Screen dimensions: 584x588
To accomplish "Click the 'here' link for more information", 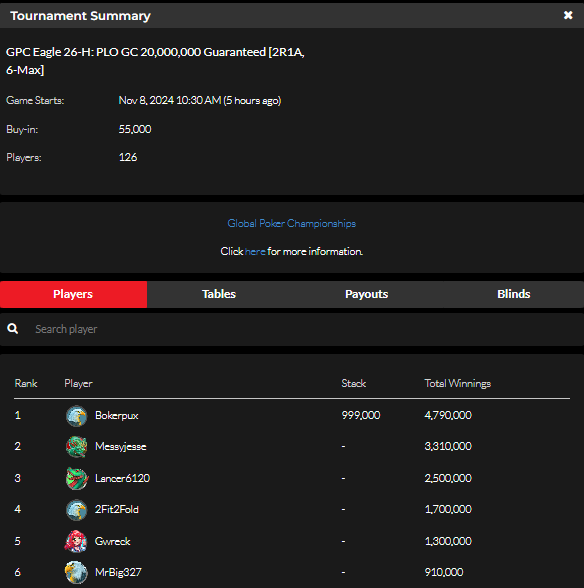I will (x=255, y=251).
